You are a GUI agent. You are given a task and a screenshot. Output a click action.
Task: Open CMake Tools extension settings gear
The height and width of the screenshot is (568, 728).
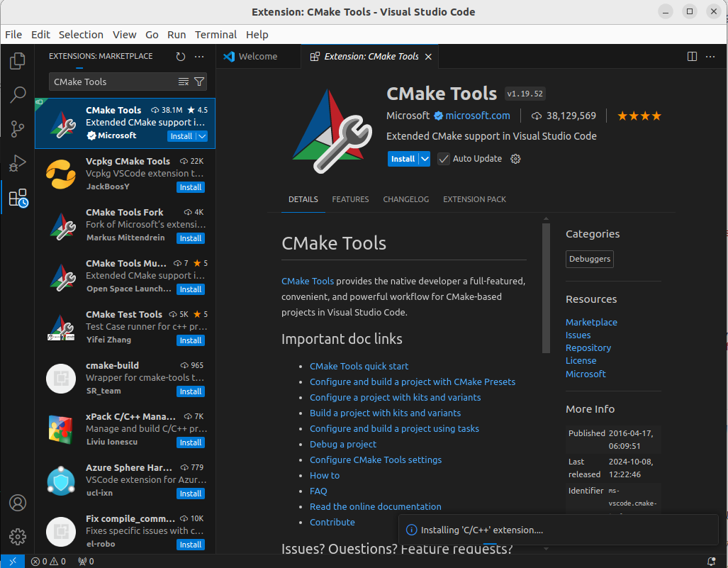tap(515, 159)
